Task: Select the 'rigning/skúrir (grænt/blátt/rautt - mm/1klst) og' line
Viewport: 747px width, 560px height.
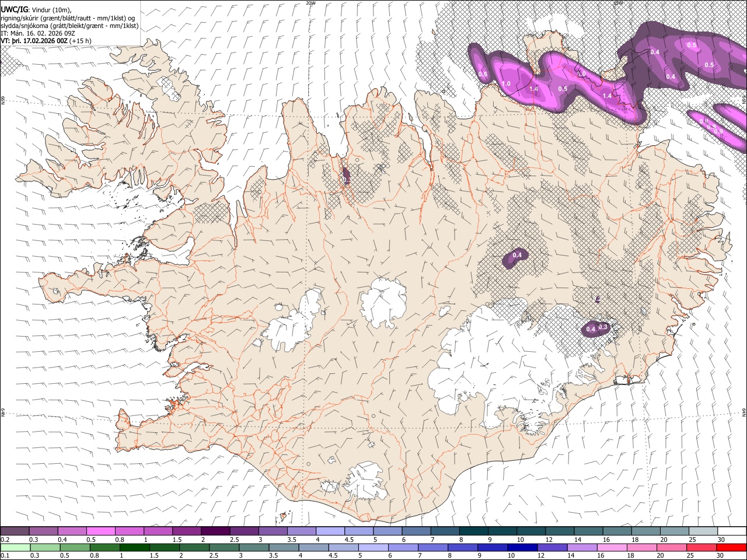Action: (68, 18)
